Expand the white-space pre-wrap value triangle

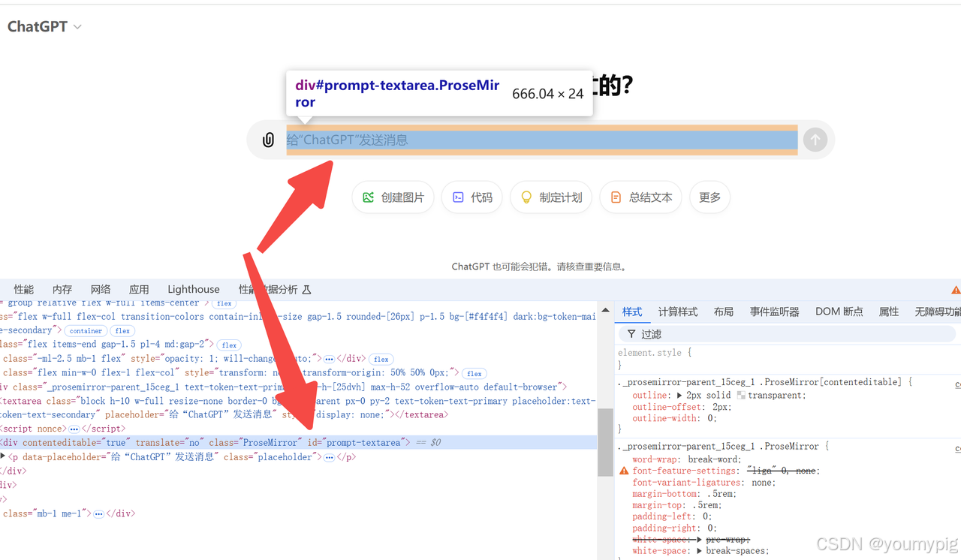click(700, 540)
